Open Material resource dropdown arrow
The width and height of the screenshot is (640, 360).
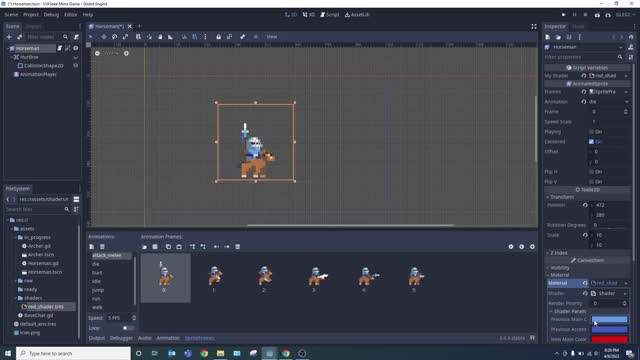(626, 283)
